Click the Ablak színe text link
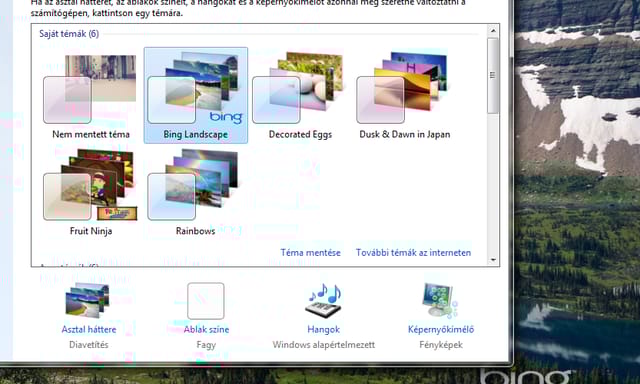The width and height of the screenshot is (640, 384). (x=206, y=329)
